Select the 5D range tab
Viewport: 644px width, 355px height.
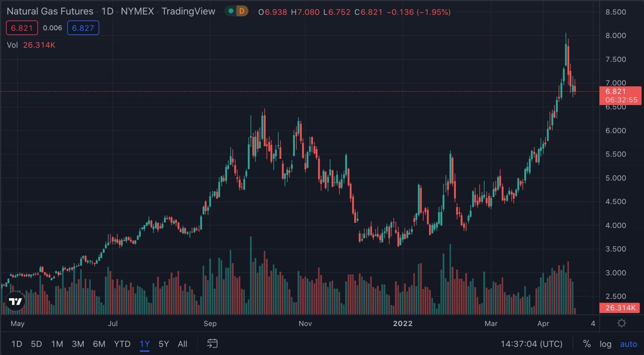(37, 344)
